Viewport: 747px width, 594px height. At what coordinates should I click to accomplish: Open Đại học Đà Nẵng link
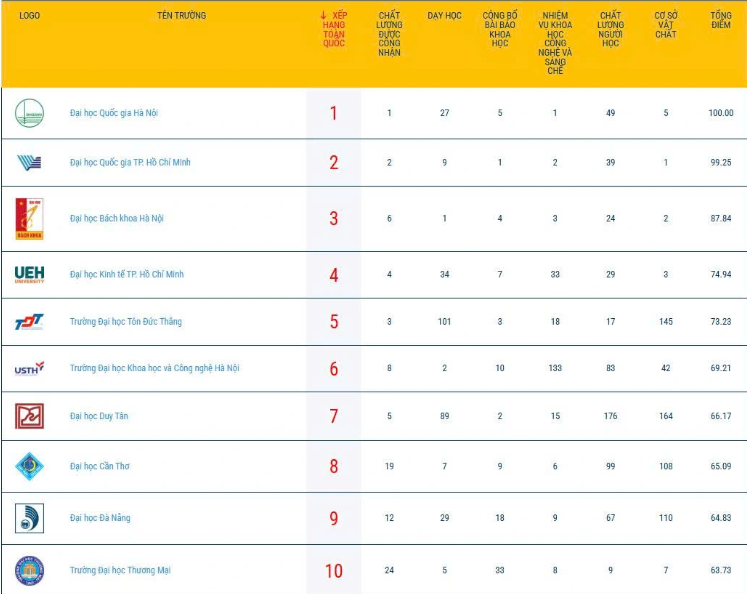100,518
